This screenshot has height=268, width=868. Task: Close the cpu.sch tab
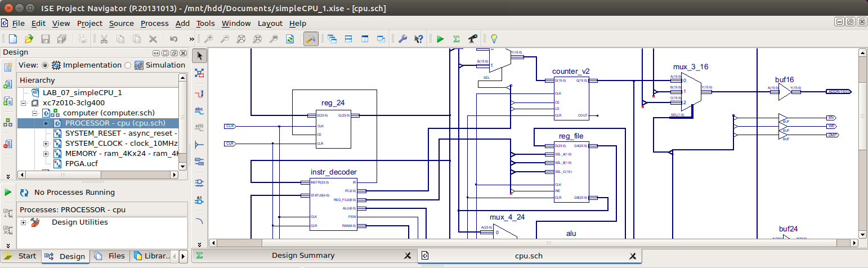[633, 256]
